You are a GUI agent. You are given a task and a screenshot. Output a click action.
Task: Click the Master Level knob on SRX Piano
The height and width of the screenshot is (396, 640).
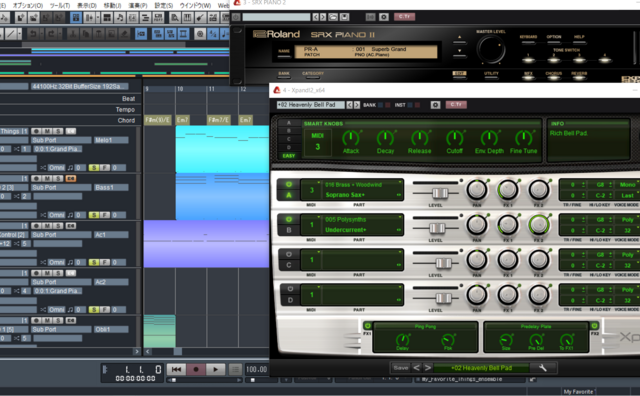click(491, 49)
